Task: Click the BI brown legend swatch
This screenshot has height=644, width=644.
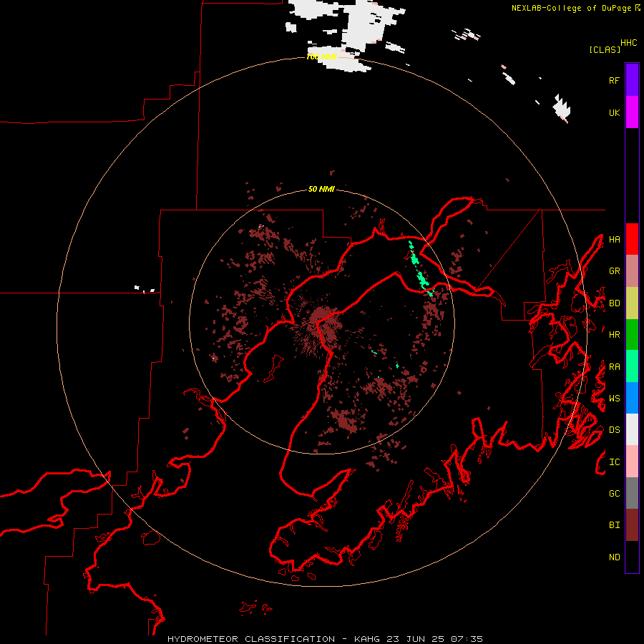Action: (632, 525)
